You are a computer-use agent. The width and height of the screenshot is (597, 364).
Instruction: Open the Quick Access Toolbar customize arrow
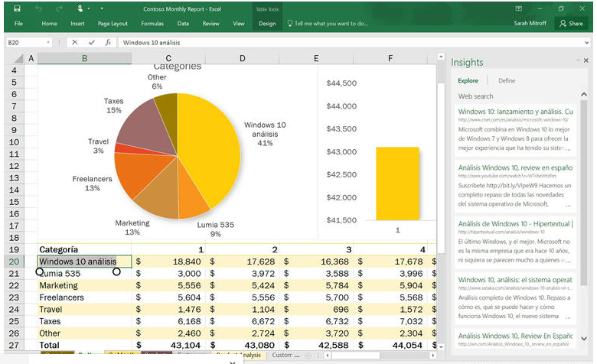pyautogui.click(x=102, y=8)
